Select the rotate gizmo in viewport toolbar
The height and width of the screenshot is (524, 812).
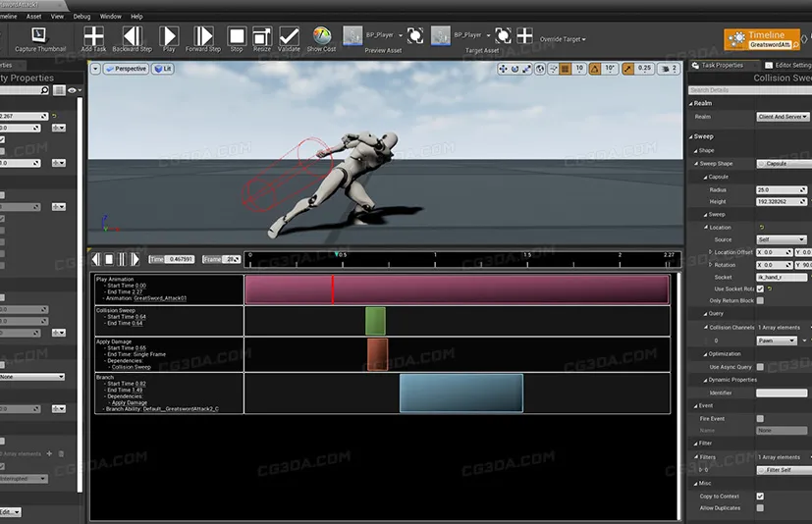pos(514,69)
